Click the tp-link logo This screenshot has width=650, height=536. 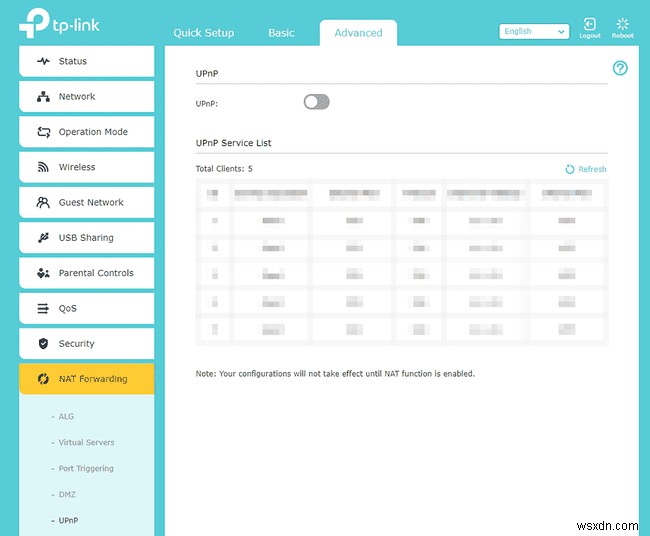[59, 23]
